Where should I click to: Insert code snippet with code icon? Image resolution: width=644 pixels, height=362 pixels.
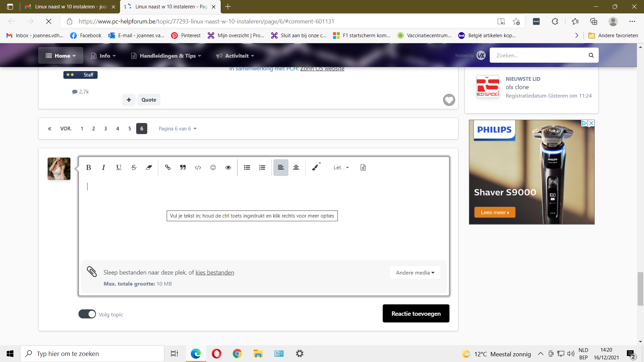(x=198, y=168)
